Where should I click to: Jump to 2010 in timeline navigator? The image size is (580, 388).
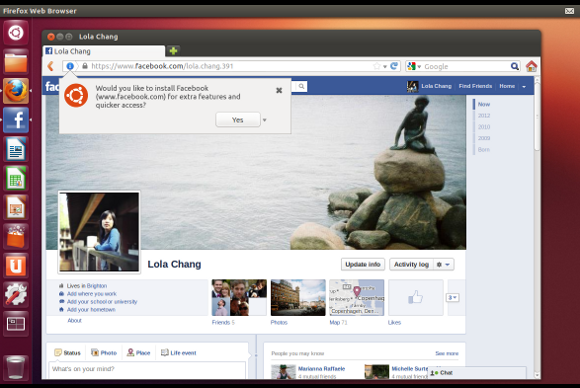pyautogui.click(x=484, y=127)
